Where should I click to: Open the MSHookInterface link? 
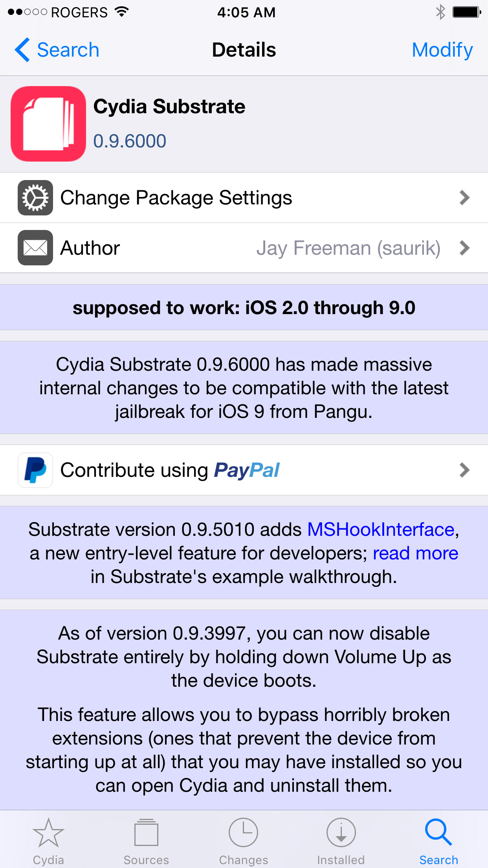pos(381,530)
